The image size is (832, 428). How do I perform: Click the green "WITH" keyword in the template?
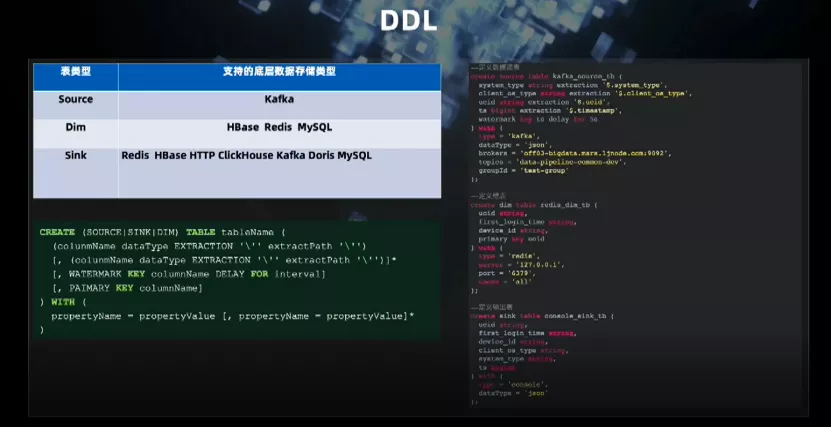63,302
